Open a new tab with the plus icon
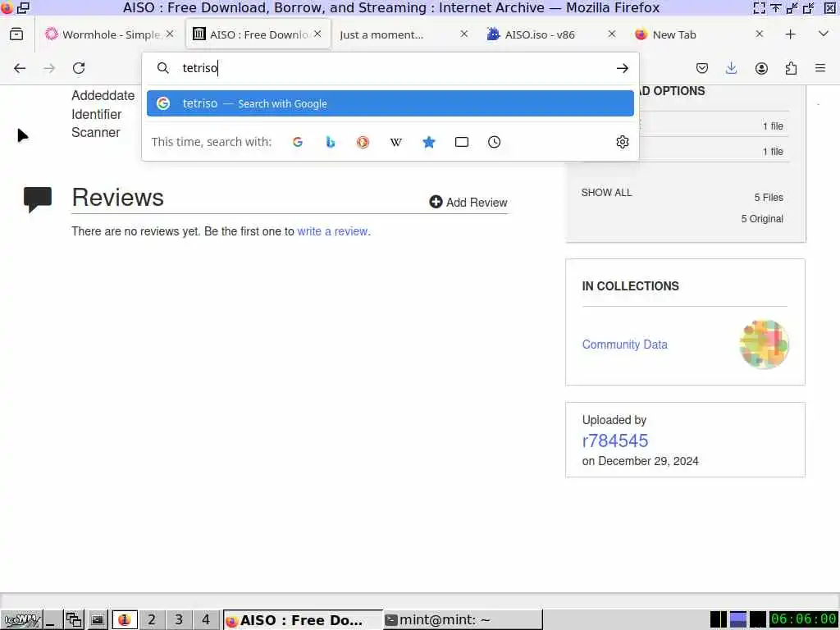 [790, 34]
